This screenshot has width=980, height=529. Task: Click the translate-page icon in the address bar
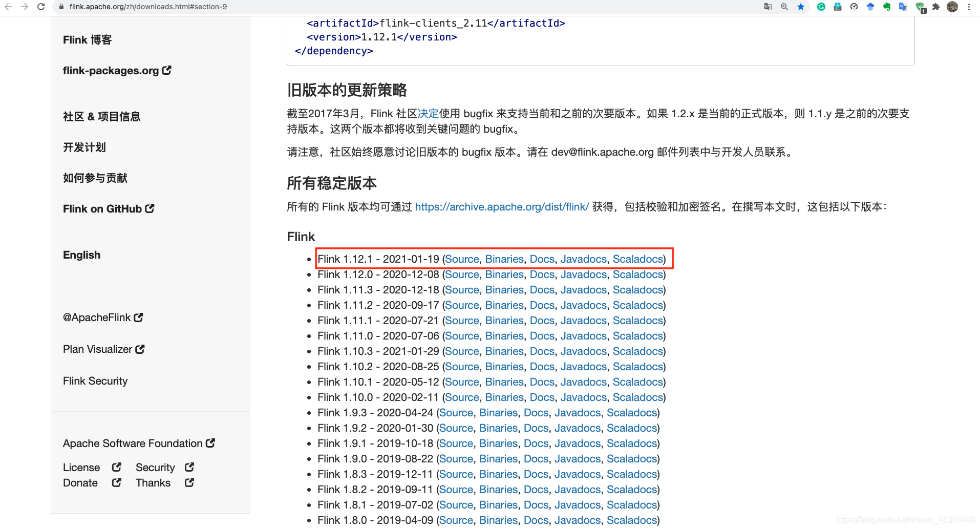pyautogui.click(x=768, y=7)
